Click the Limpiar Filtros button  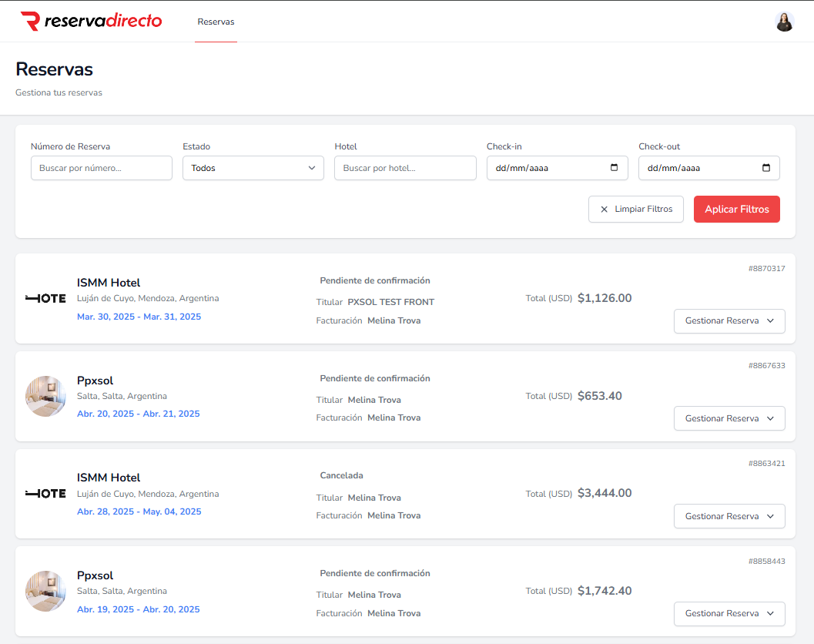pos(635,210)
